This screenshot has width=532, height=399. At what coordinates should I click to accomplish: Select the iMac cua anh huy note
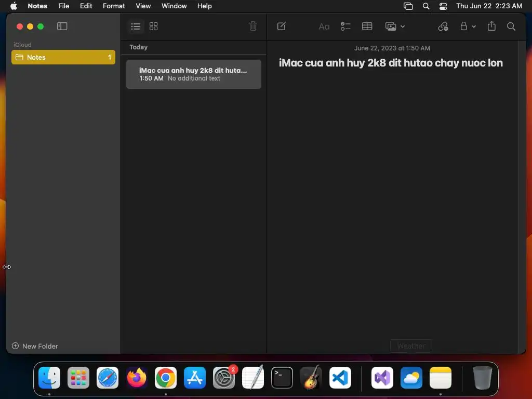[x=194, y=74]
